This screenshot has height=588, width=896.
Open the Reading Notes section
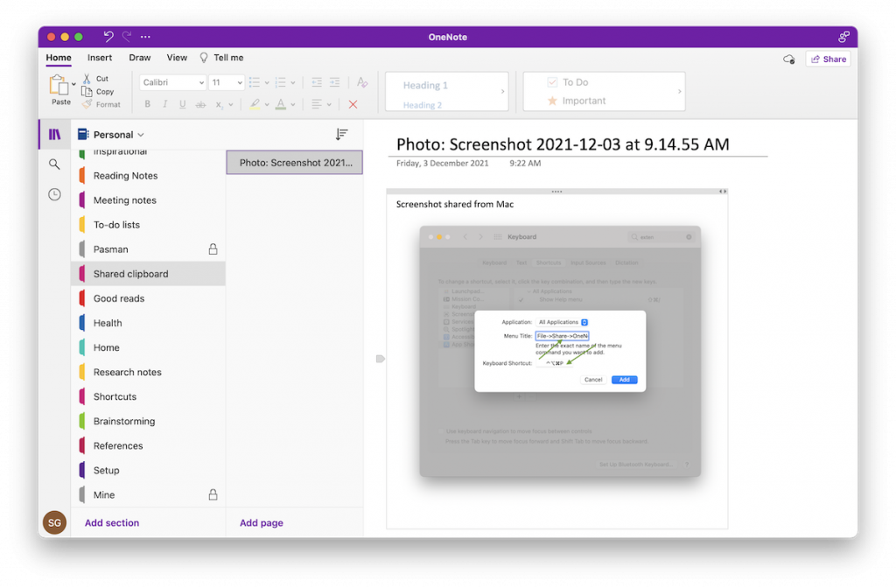point(148,175)
